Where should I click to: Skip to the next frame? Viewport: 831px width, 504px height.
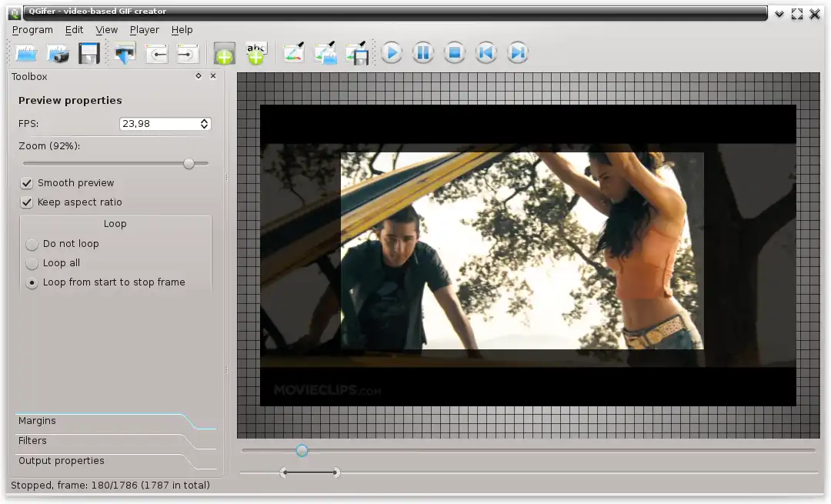pos(518,53)
